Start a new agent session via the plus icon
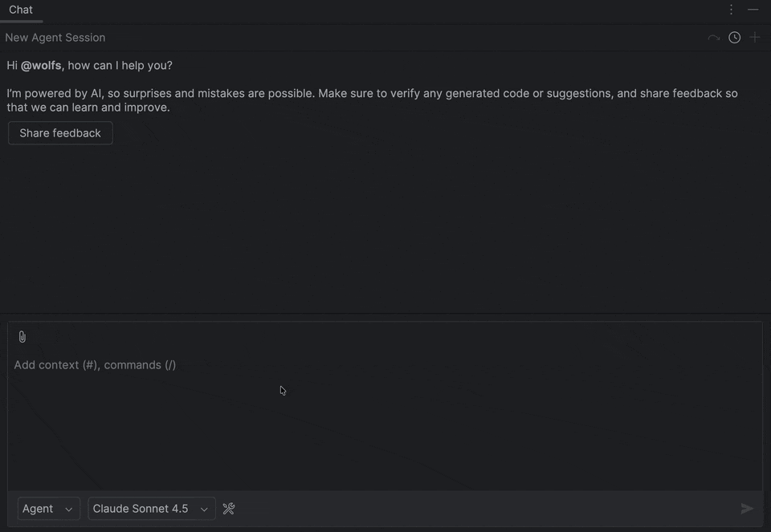The width and height of the screenshot is (771, 532). tap(755, 37)
